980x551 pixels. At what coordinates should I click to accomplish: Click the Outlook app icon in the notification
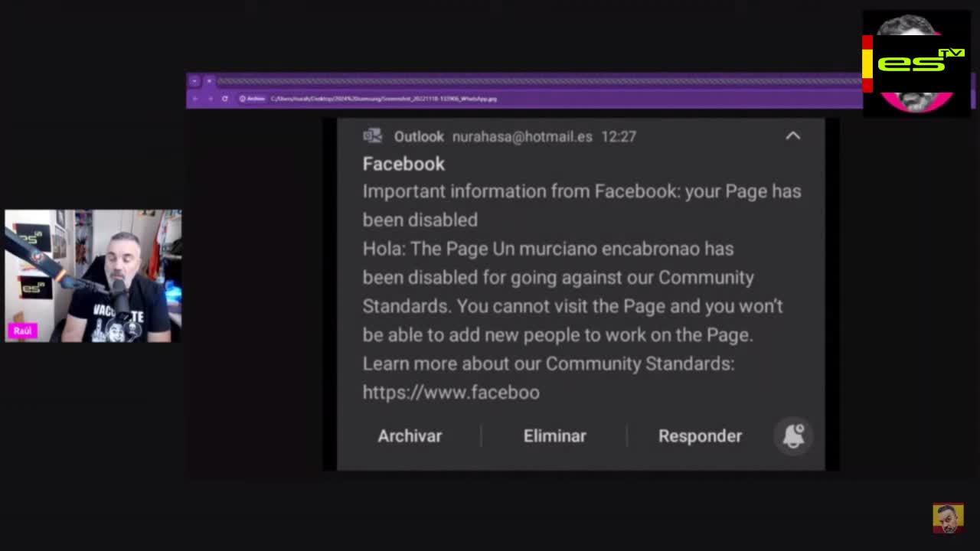pos(372,136)
